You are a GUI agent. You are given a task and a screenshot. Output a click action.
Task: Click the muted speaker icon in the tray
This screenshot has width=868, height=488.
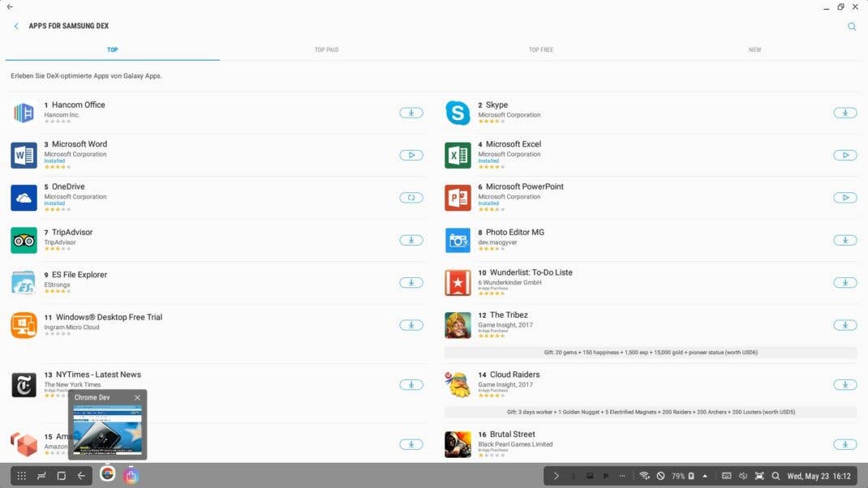(x=742, y=476)
